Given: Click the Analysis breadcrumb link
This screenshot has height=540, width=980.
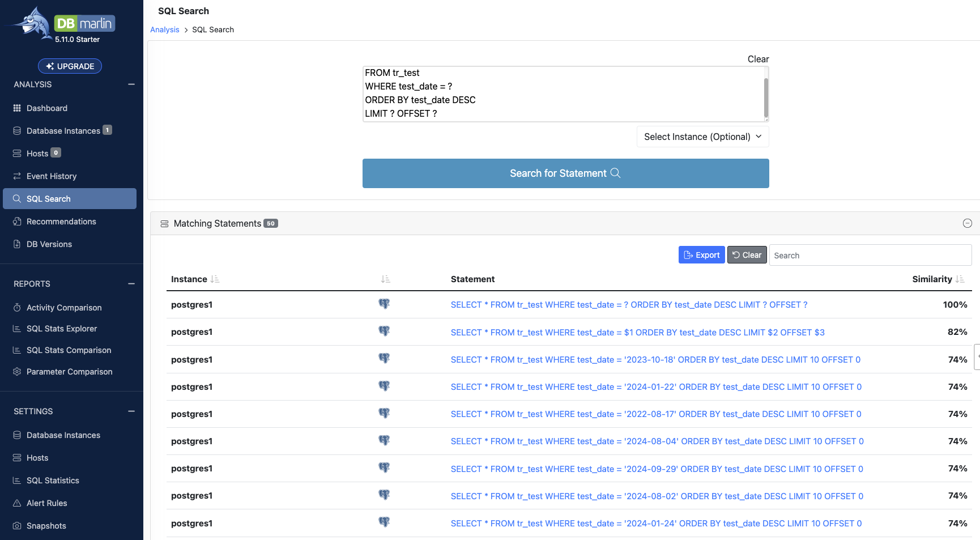Looking at the screenshot, I should (x=165, y=29).
